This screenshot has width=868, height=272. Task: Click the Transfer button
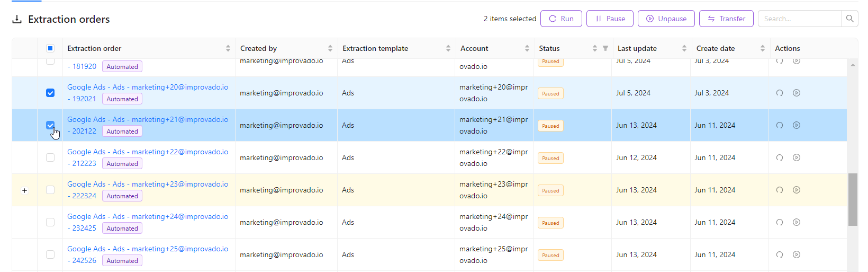click(x=726, y=19)
